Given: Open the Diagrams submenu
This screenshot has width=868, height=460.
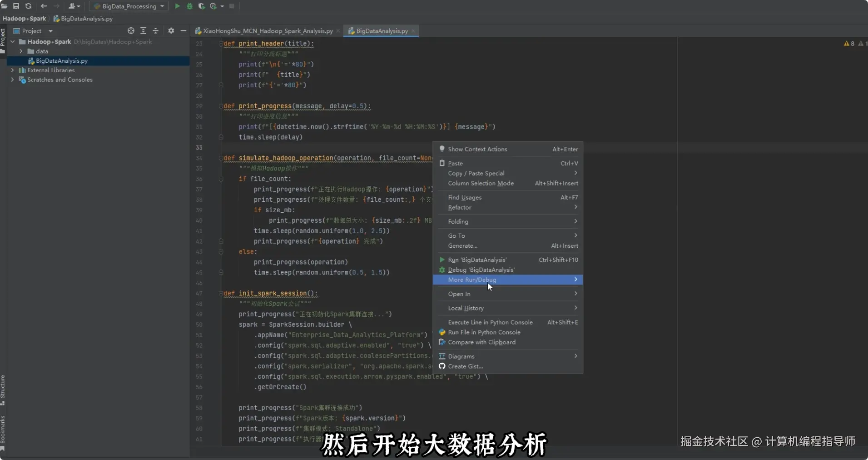Looking at the screenshot, I should [x=508, y=356].
